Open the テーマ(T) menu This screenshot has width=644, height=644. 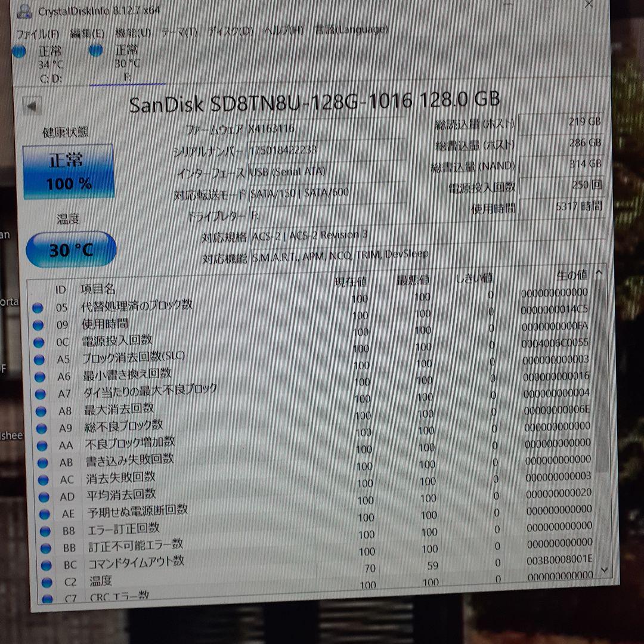pyautogui.click(x=179, y=32)
